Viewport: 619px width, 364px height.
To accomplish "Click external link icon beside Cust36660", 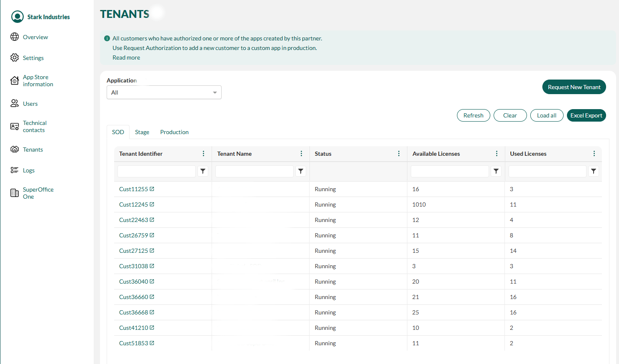I will pyautogui.click(x=152, y=297).
